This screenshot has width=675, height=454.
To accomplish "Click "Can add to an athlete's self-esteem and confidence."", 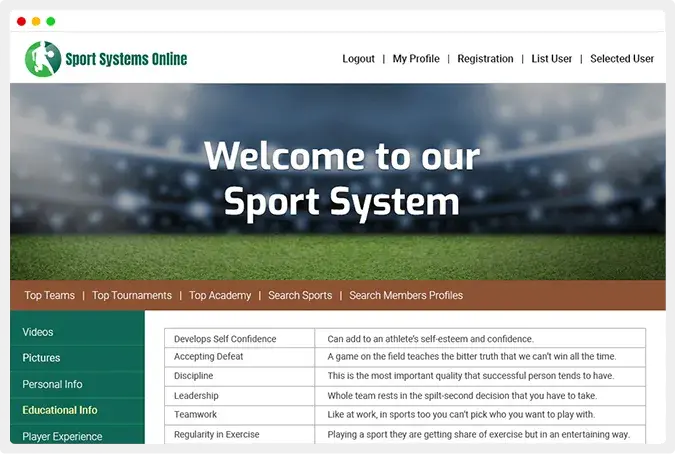I will point(430,339).
